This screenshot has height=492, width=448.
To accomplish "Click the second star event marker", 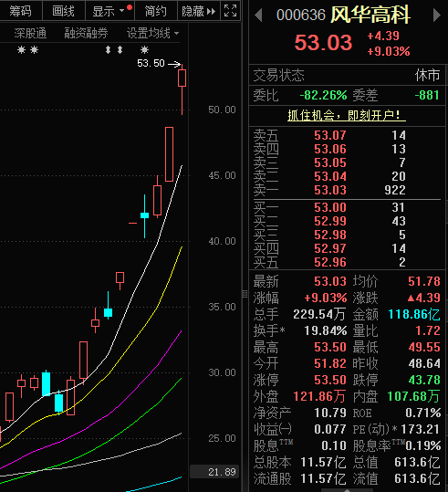I will click(34, 49).
